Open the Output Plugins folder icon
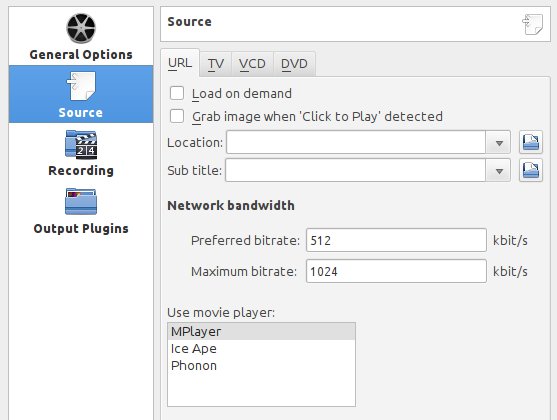Image resolution: width=557 pixels, height=420 pixels. [x=81, y=201]
